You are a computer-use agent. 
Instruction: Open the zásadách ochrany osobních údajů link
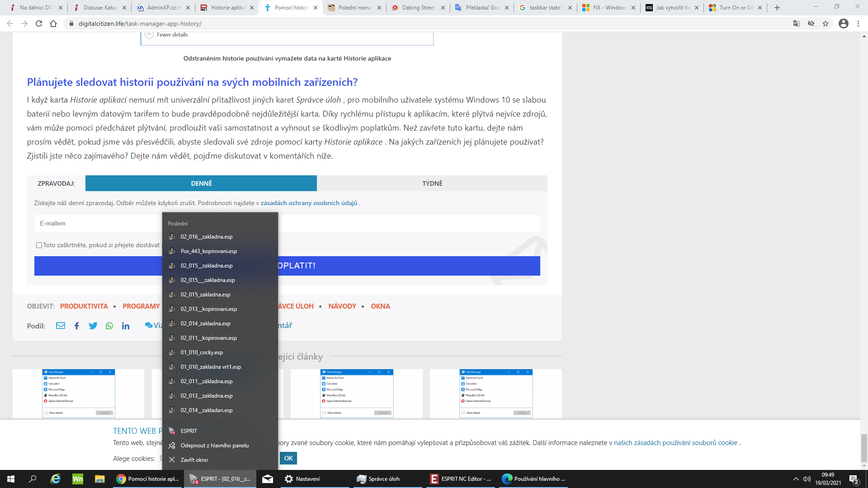pyautogui.click(x=309, y=203)
